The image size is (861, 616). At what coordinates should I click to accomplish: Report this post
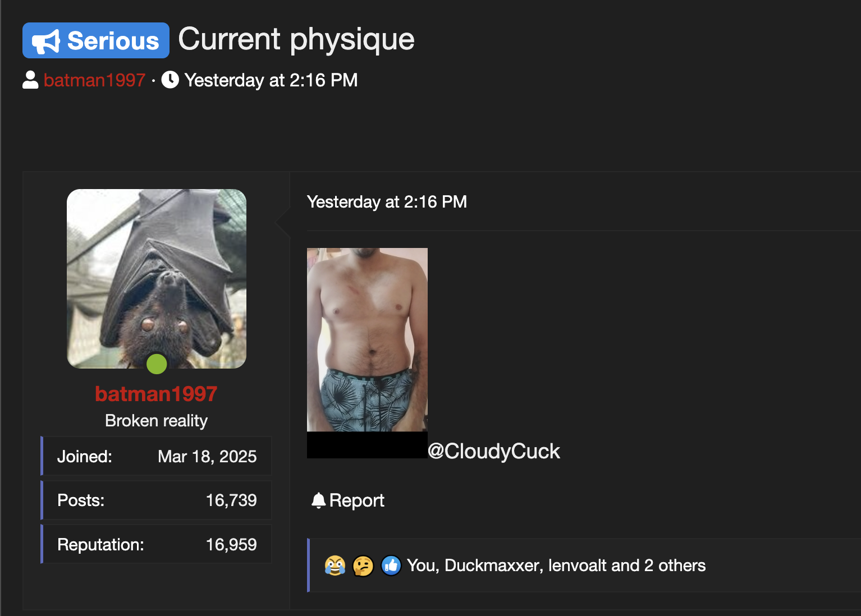pos(348,500)
